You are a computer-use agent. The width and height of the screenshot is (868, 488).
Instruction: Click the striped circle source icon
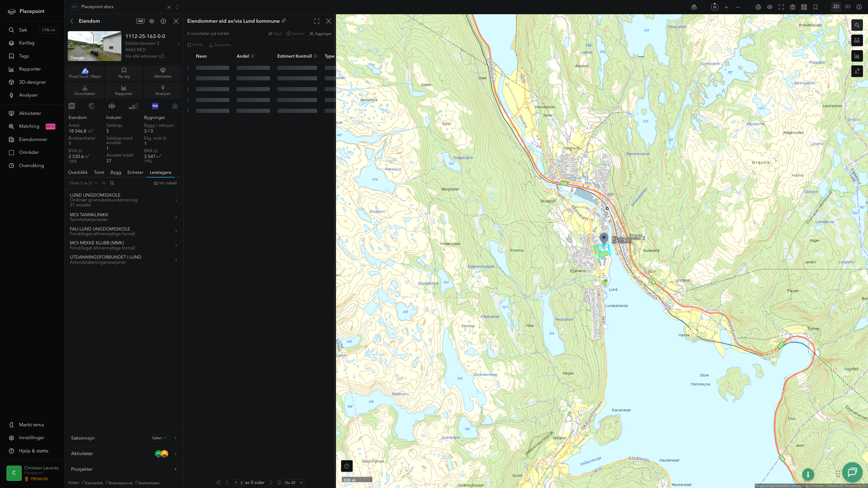tap(92, 106)
